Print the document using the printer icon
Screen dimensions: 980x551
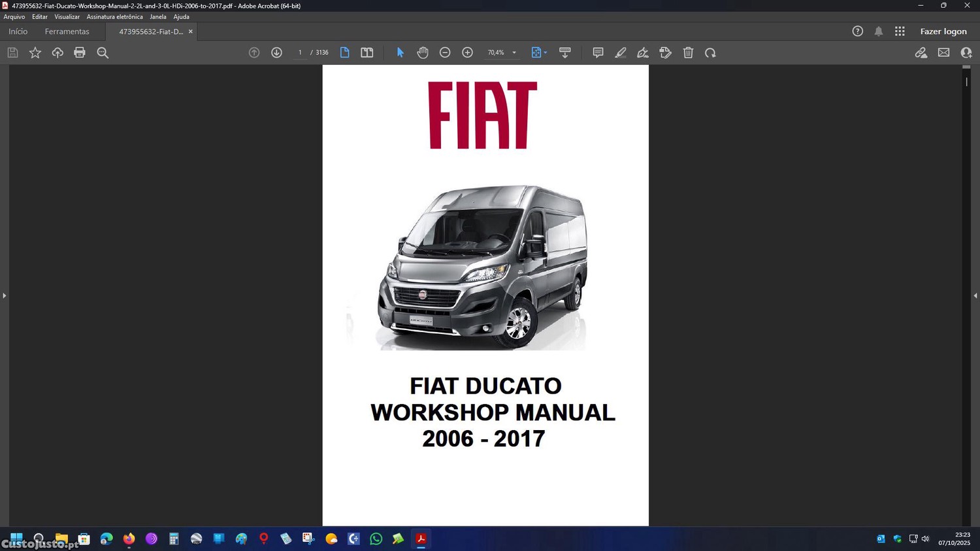tap(80, 53)
